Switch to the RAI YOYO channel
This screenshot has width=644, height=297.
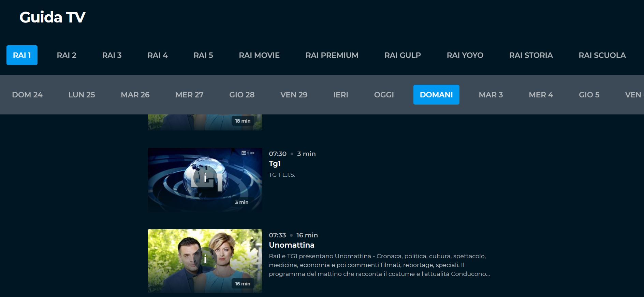pos(465,55)
